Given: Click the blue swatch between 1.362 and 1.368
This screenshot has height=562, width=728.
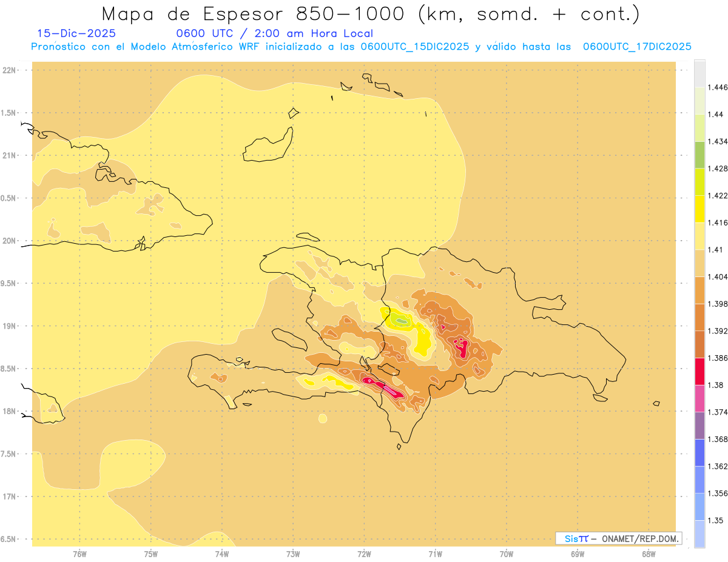Looking at the screenshot, I should 699,452.
